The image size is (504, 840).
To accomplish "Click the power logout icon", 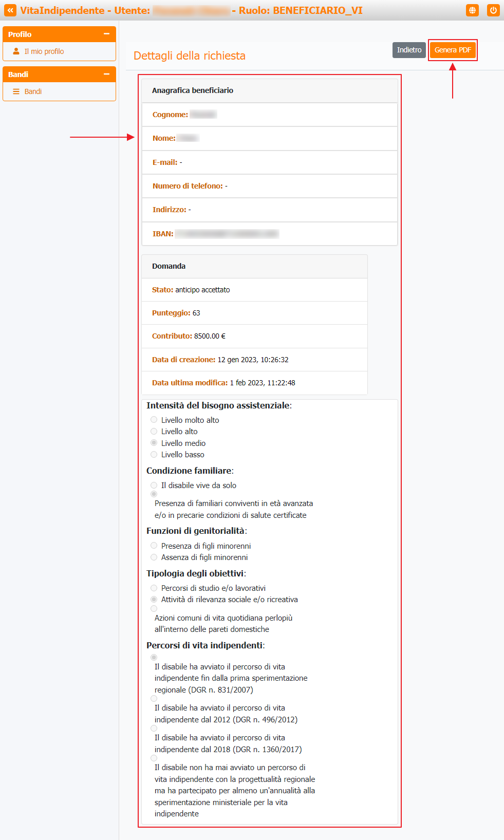I will [493, 10].
